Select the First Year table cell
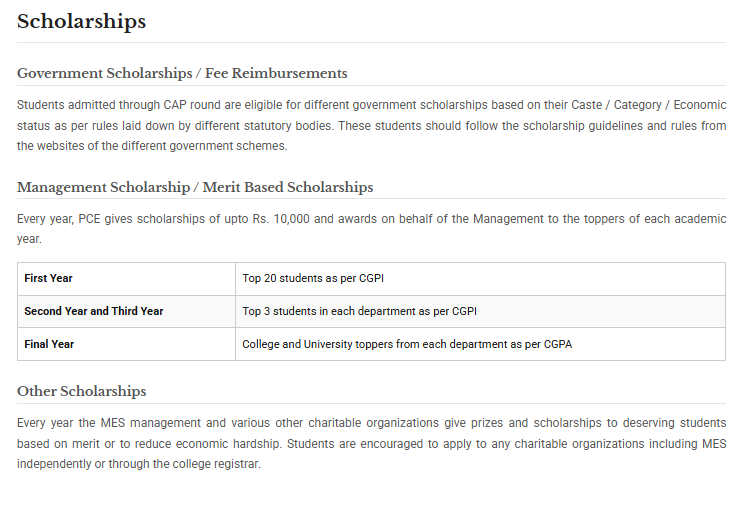Viewport: 742px width, 509px height. pos(126,279)
